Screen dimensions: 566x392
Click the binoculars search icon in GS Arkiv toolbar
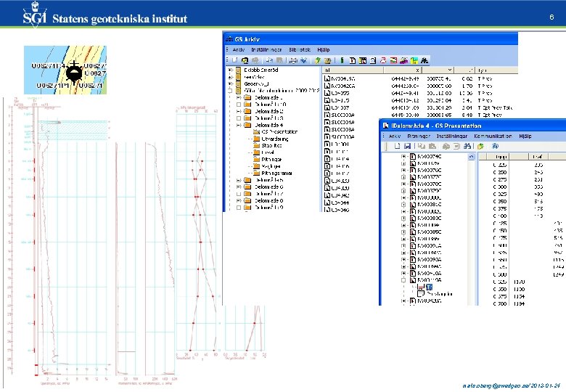tap(424, 60)
